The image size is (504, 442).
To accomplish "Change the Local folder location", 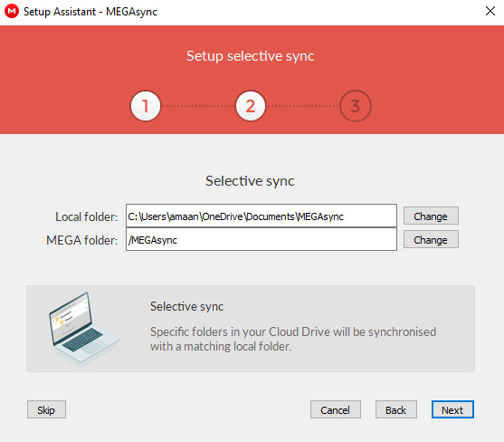I will click(431, 216).
